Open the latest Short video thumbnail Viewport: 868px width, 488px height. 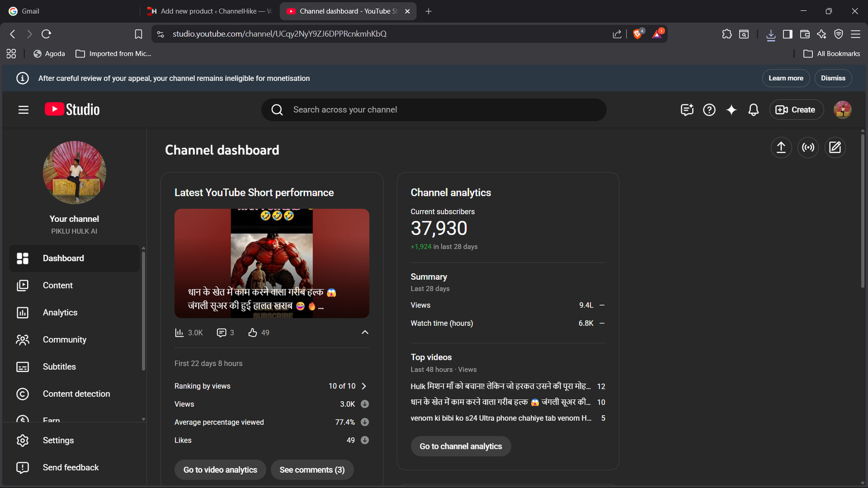click(x=272, y=263)
